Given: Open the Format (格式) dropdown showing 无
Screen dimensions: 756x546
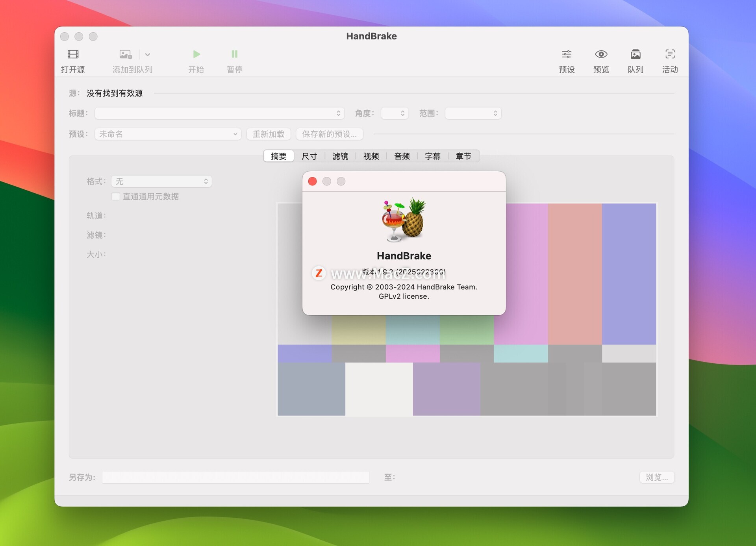Looking at the screenshot, I should tap(161, 181).
